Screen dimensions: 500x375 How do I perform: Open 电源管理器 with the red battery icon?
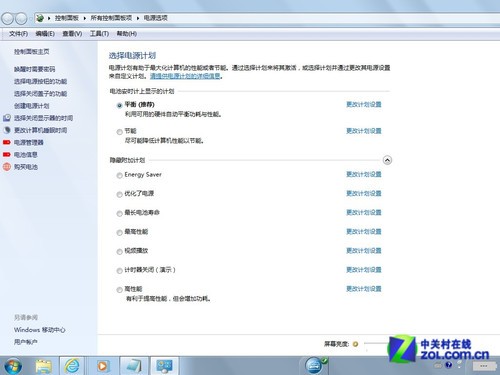tap(7, 142)
